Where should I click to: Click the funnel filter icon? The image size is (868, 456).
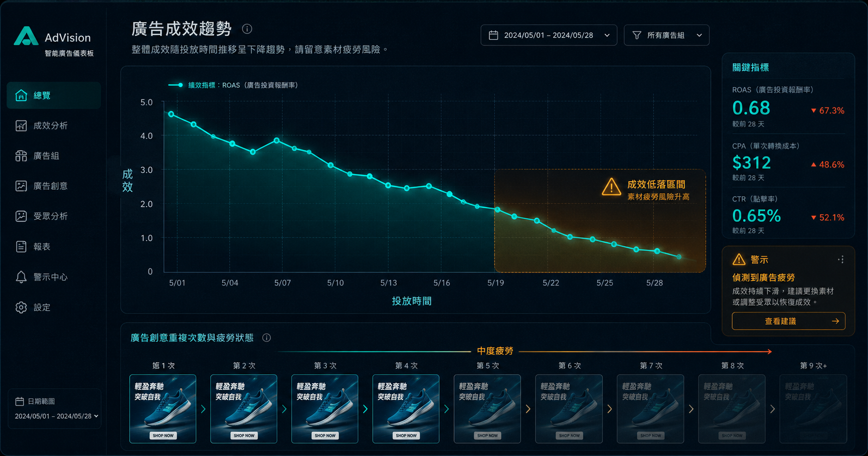coord(637,35)
